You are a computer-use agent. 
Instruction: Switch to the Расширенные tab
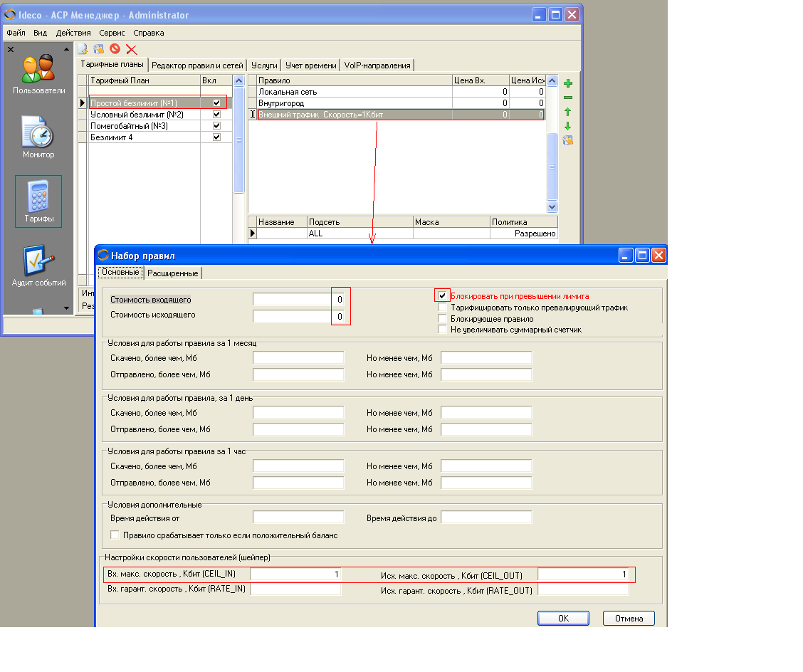pos(174,273)
